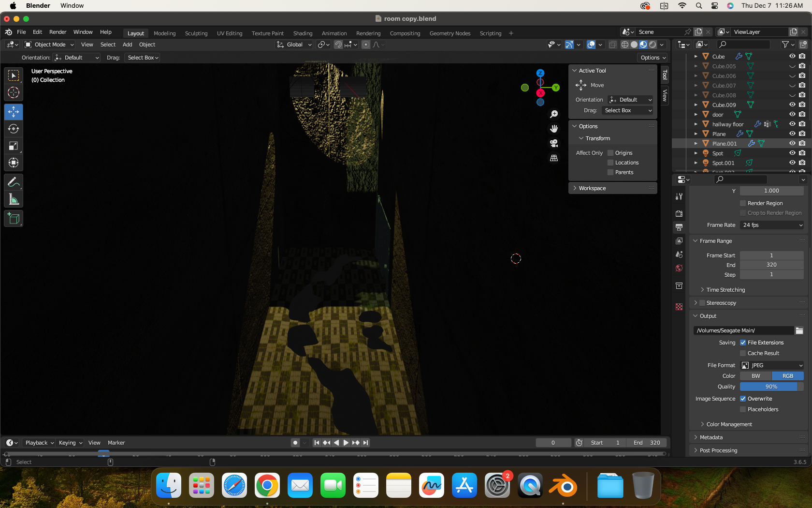This screenshot has height=508, width=812.
Task: Switch perspective/orthographic grid icon
Action: click(x=554, y=158)
